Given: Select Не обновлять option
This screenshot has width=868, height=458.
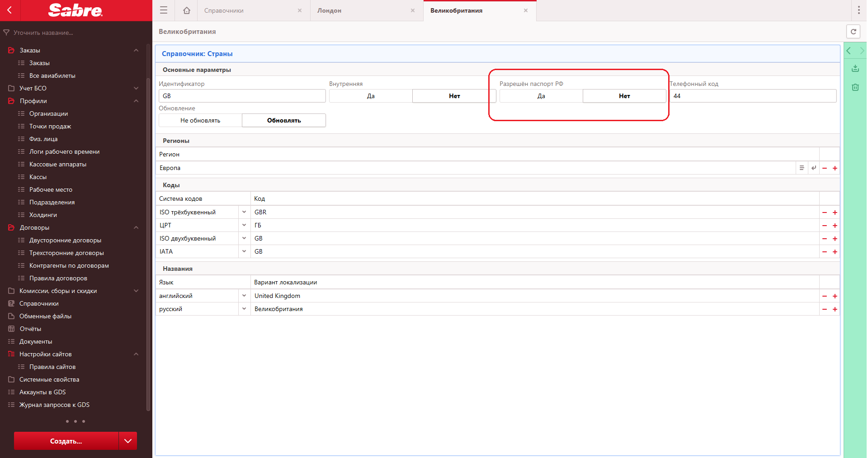Looking at the screenshot, I should point(200,121).
